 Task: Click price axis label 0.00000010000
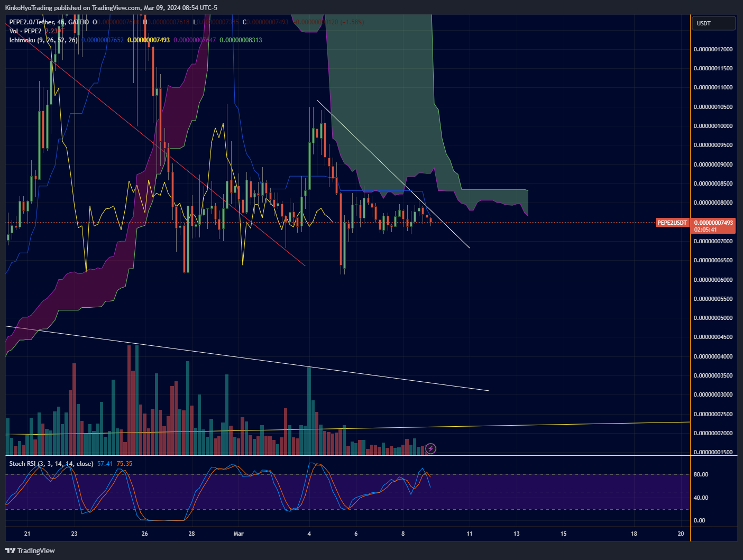click(x=713, y=126)
